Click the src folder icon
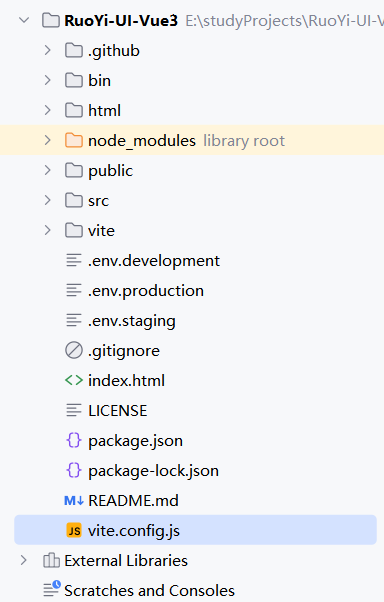Screen dimensions: 384x602 74,200
